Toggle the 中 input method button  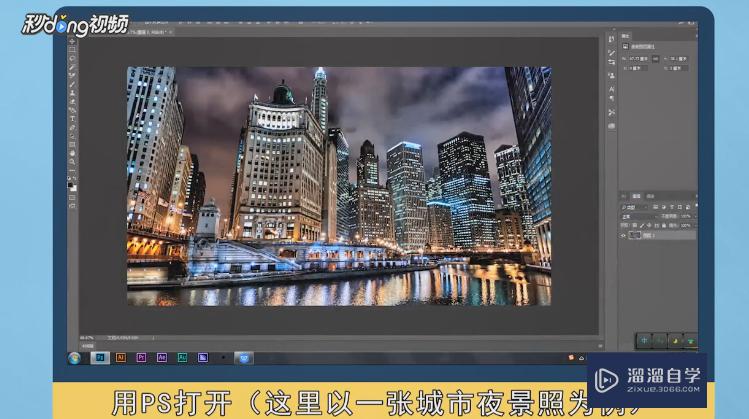[x=644, y=340]
